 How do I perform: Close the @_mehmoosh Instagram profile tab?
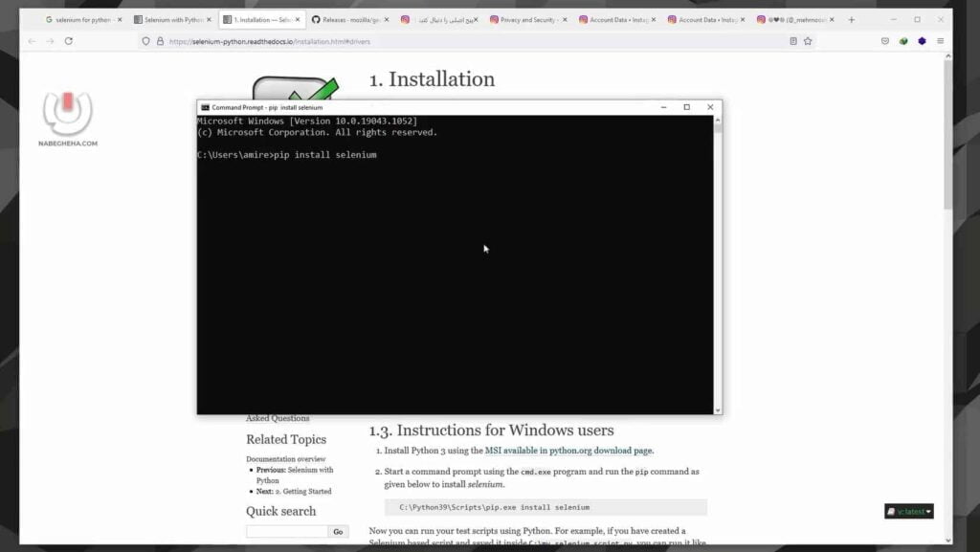(832, 20)
